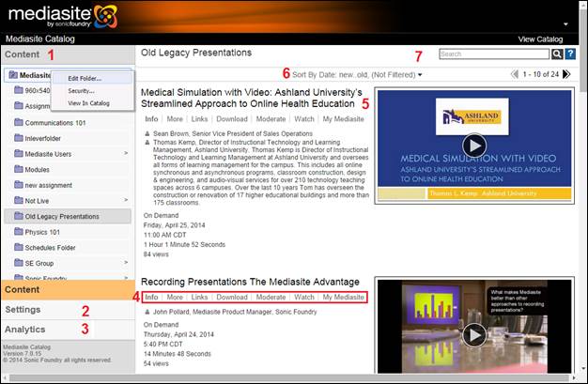Click the Modules folder icon
The image size is (588, 384).
pos(19,169)
